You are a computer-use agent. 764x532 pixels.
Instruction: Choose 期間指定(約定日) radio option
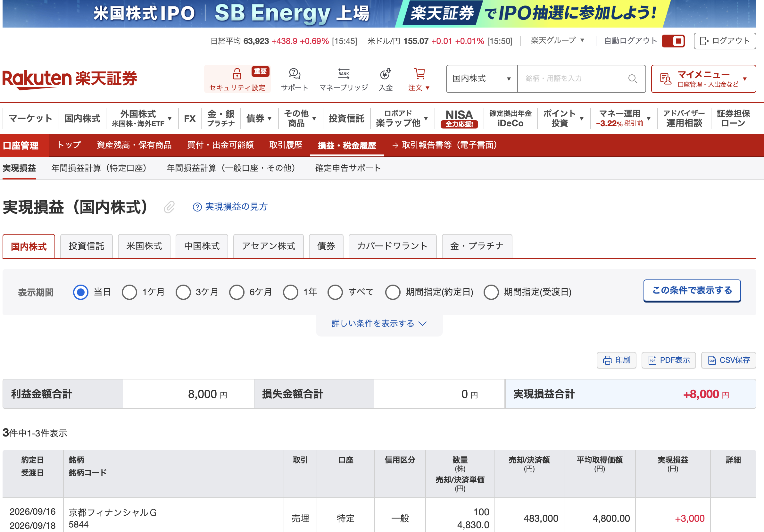(x=393, y=292)
